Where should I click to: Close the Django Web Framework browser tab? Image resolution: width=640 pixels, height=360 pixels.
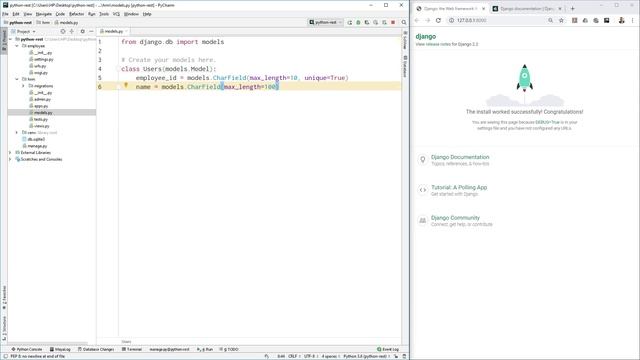484,9
